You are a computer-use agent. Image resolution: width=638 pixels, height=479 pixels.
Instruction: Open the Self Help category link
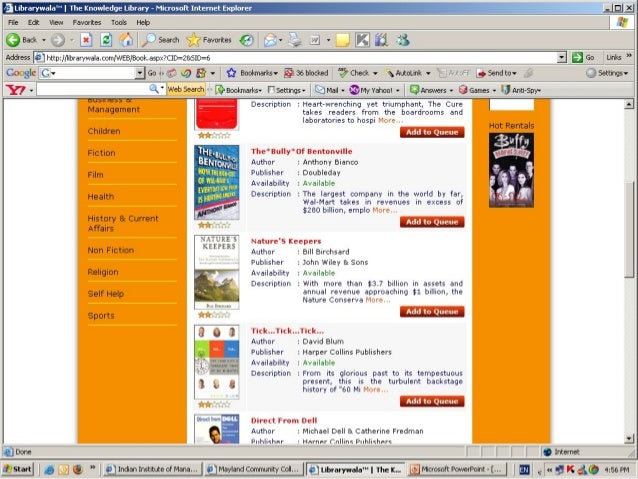click(x=106, y=294)
